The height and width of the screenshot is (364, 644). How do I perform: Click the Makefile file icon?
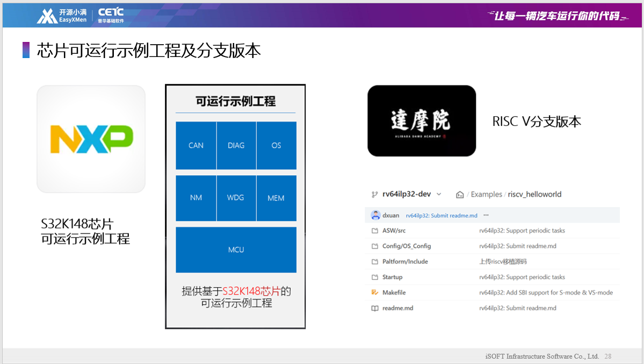pyautogui.click(x=374, y=292)
